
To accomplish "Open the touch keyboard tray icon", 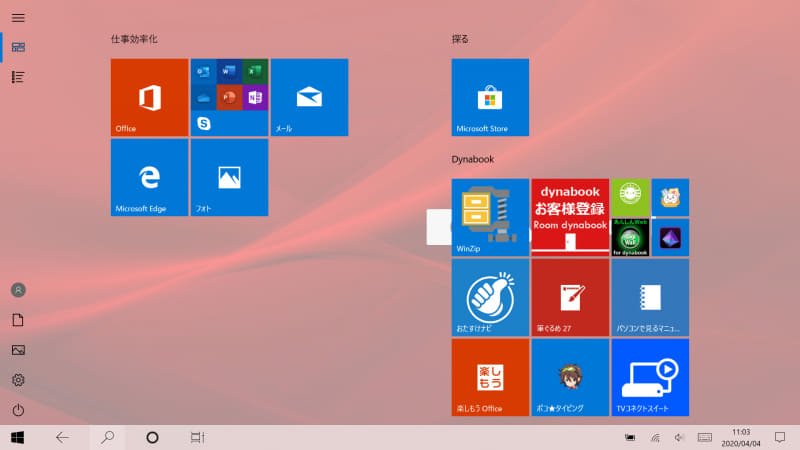I will pyautogui.click(x=705, y=438).
